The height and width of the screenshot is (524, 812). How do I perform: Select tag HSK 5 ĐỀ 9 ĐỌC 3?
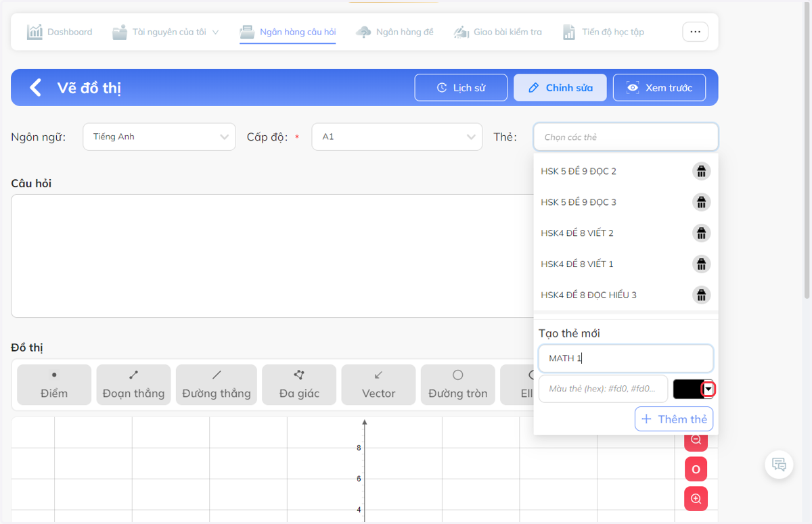point(579,202)
